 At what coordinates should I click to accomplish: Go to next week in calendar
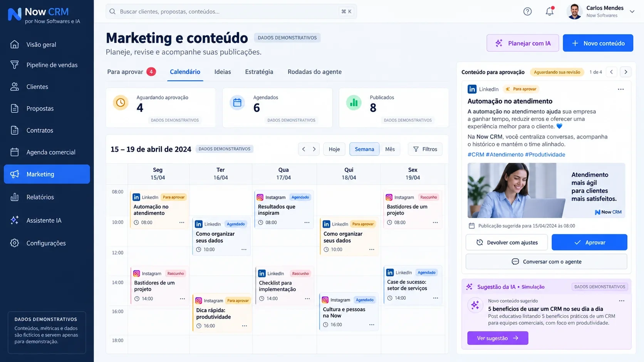(314, 149)
